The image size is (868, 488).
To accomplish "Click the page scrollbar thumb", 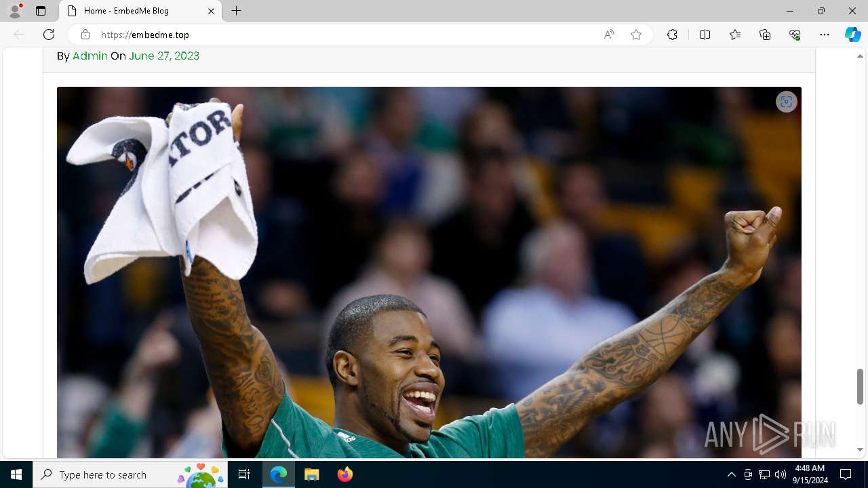I will (x=861, y=386).
